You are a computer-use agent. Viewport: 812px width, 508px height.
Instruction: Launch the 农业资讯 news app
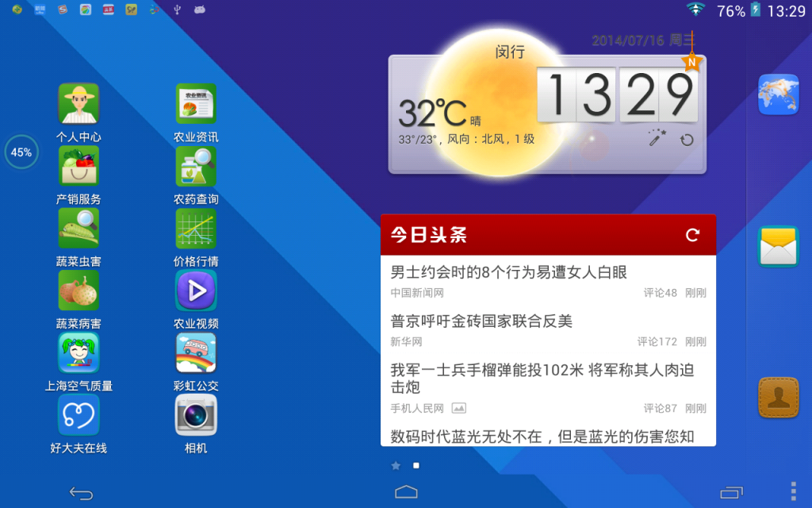pyautogui.click(x=196, y=104)
